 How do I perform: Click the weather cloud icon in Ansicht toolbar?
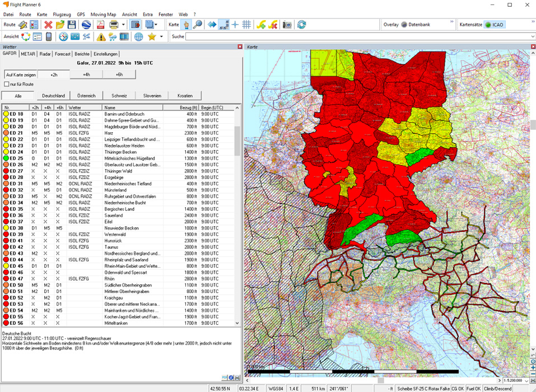point(112,37)
